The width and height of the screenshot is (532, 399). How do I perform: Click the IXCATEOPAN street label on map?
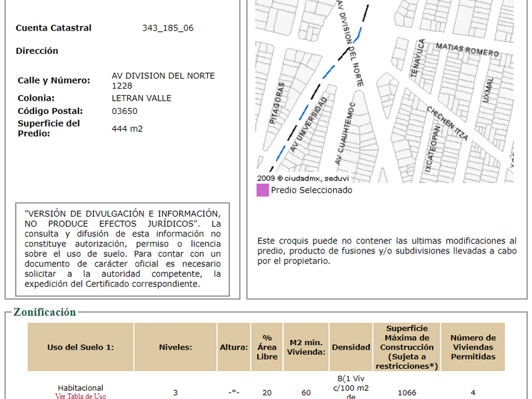pyautogui.click(x=433, y=149)
